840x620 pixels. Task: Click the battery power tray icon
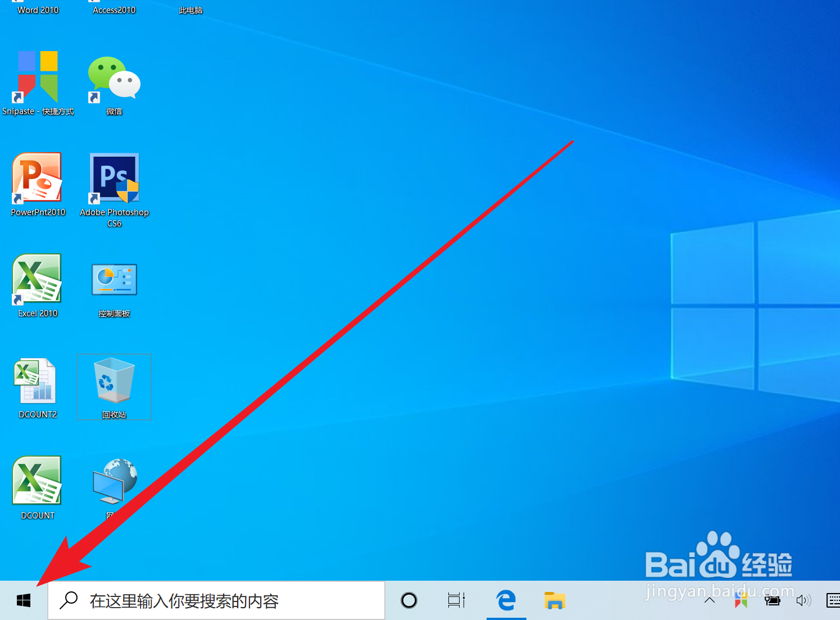coord(773,600)
